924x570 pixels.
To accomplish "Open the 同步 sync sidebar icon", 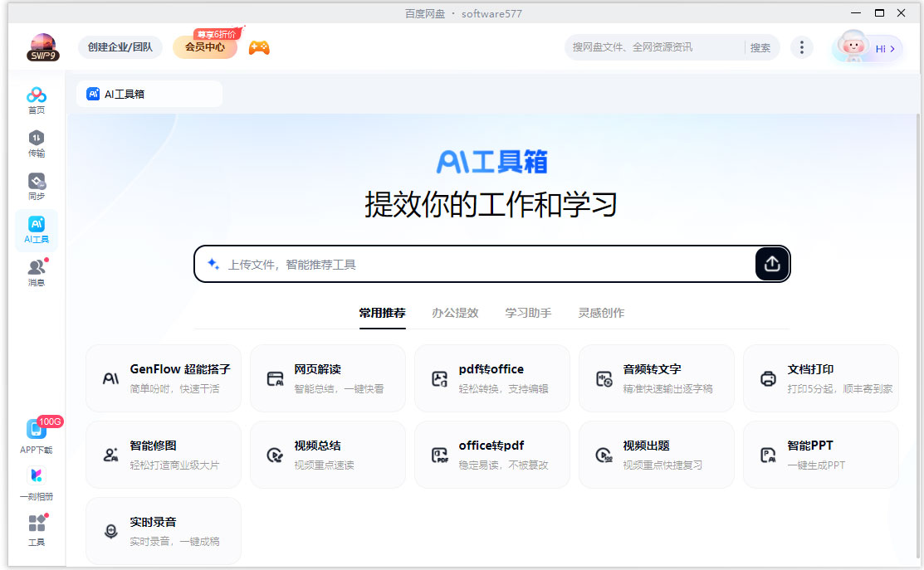I will (37, 187).
